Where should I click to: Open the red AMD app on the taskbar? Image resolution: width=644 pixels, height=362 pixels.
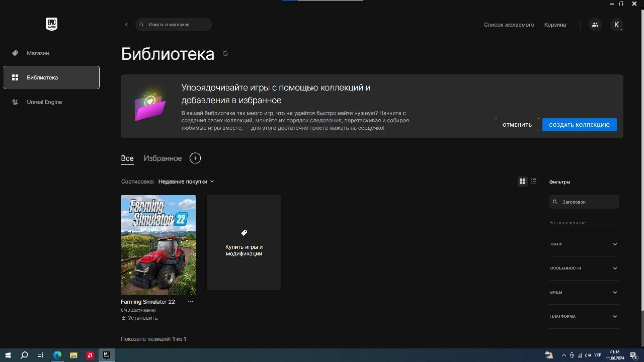point(90,355)
